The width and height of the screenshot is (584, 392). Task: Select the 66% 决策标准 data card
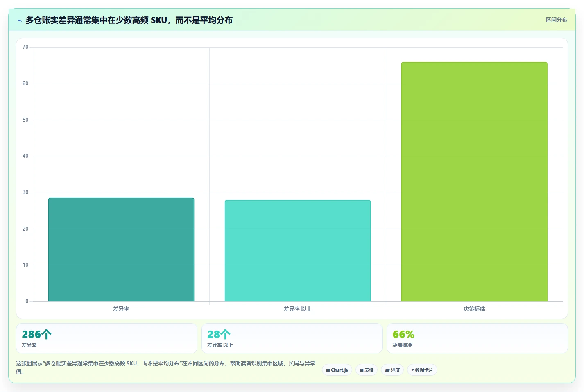coord(477,338)
